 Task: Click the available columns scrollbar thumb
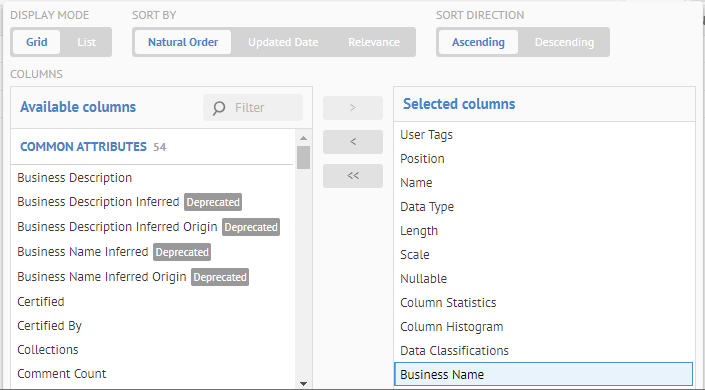click(303, 157)
